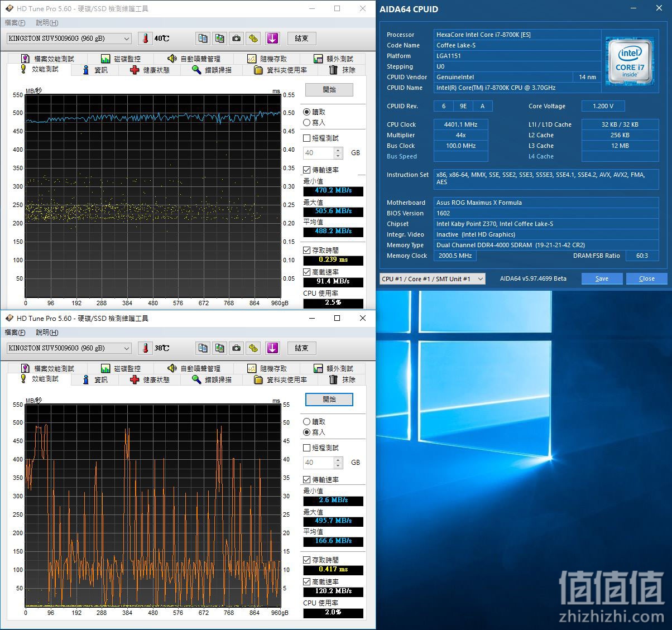Click Save button in AIDA64 CPUID

[602, 278]
